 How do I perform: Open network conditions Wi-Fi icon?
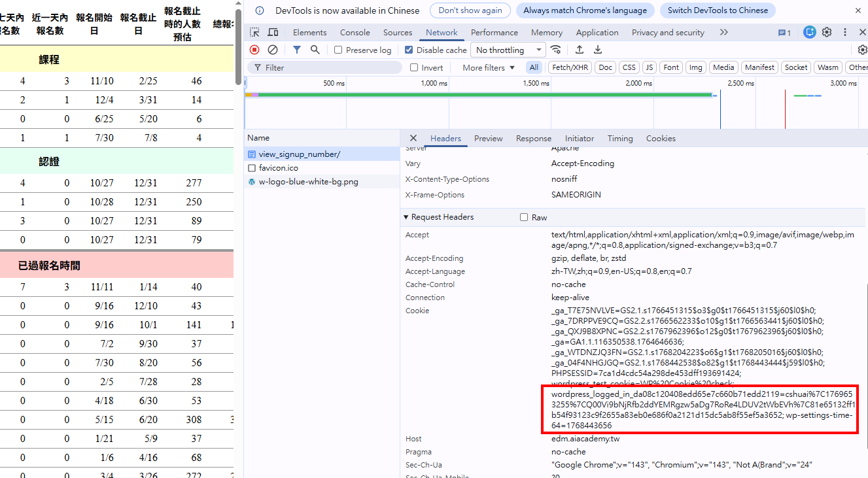click(556, 50)
